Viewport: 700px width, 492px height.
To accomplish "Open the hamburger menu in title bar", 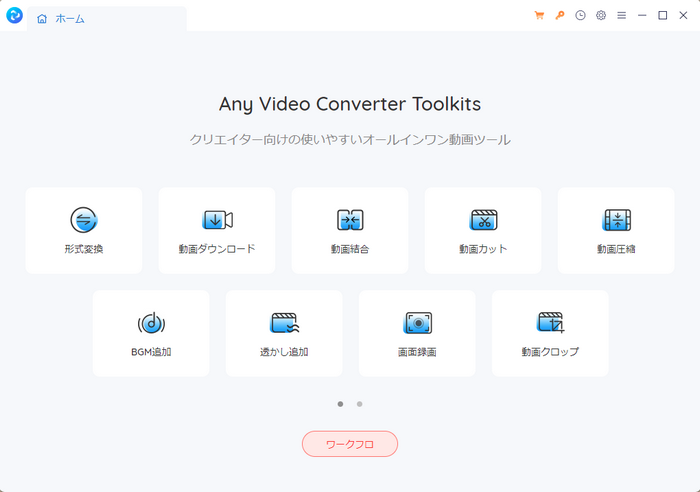I will pyautogui.click(x=621, y=16).
